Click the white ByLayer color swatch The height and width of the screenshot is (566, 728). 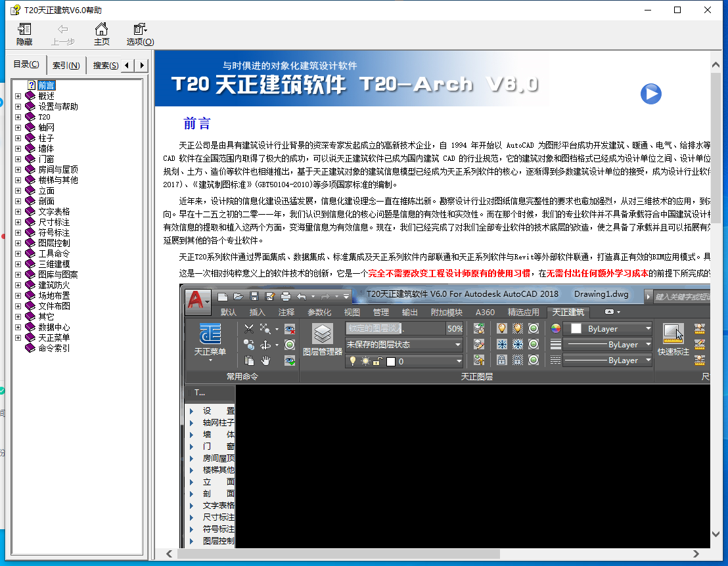pos(576,328)
